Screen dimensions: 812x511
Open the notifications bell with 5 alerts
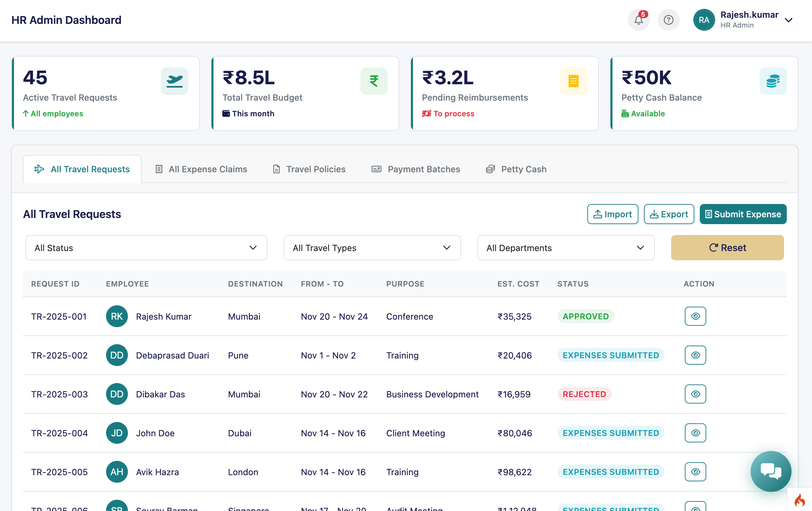click(x=638, y=20)
